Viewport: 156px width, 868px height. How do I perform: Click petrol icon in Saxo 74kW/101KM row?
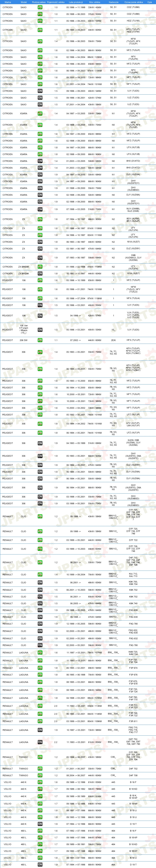(x=40, y=84)
